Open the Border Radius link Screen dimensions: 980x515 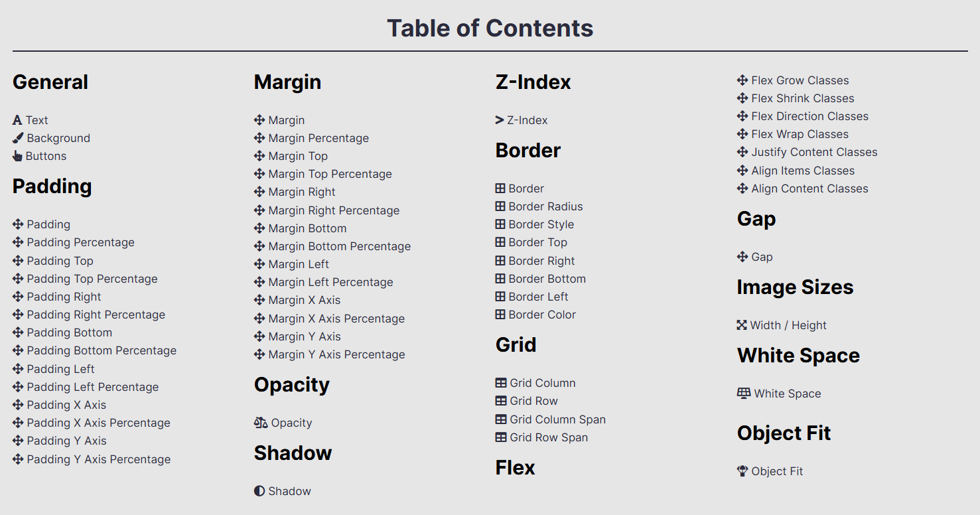pos(545,206)
